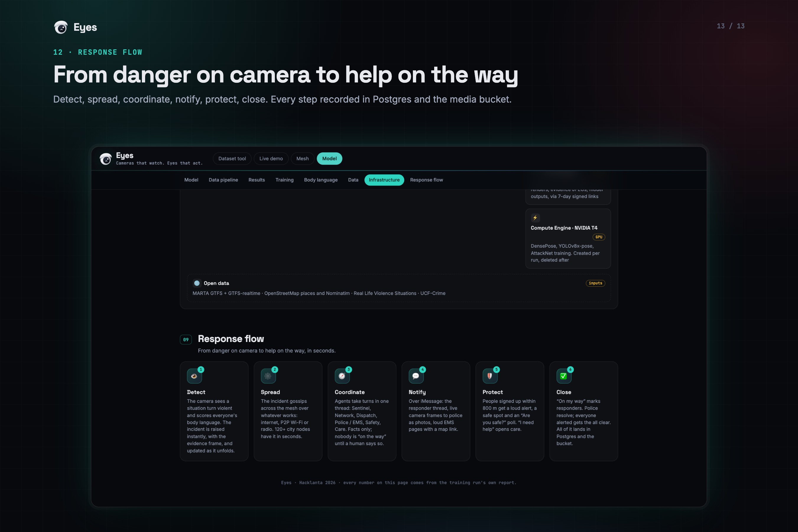Click the Open data card title

coord(216,283)
